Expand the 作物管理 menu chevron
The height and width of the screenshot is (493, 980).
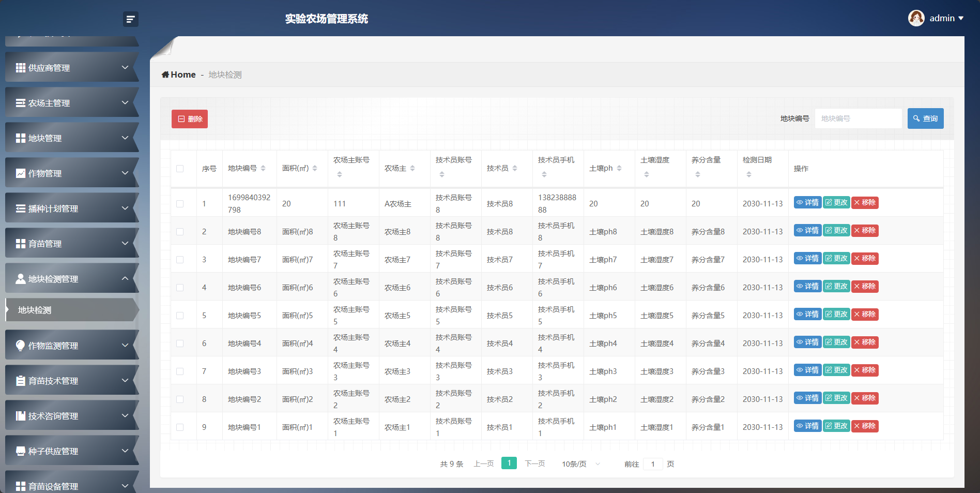[125, 173]
